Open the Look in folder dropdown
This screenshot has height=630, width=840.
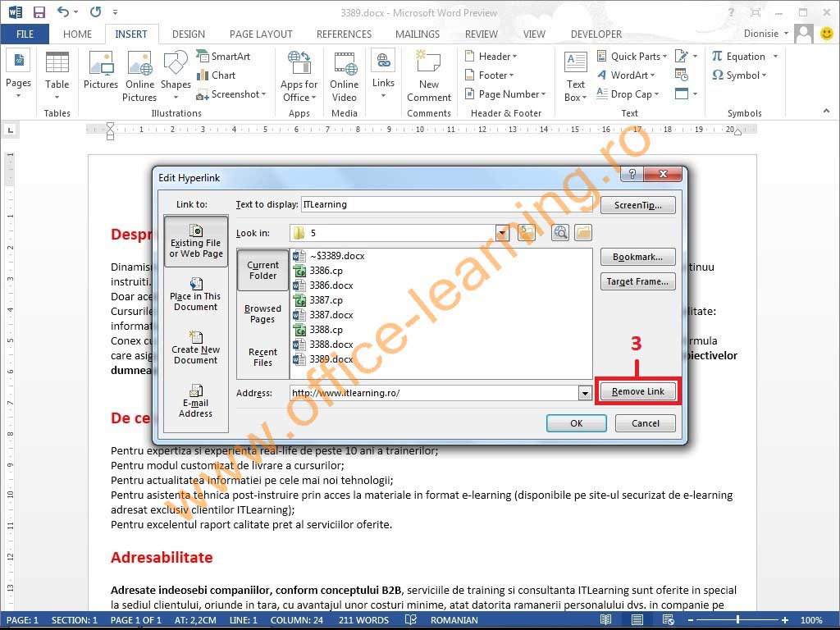[x=502, y=233]
